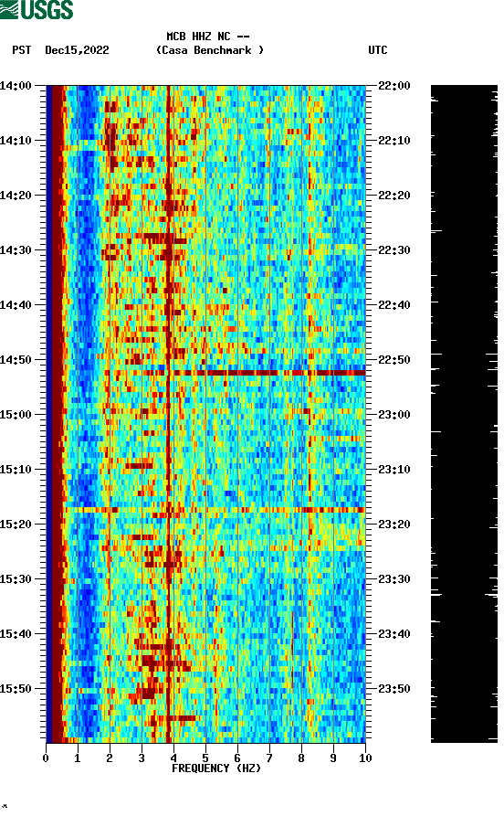The height and width of the screenshot is (816, 504).
Task: Click the 14:10 PST time label
Action: (16, 141)
